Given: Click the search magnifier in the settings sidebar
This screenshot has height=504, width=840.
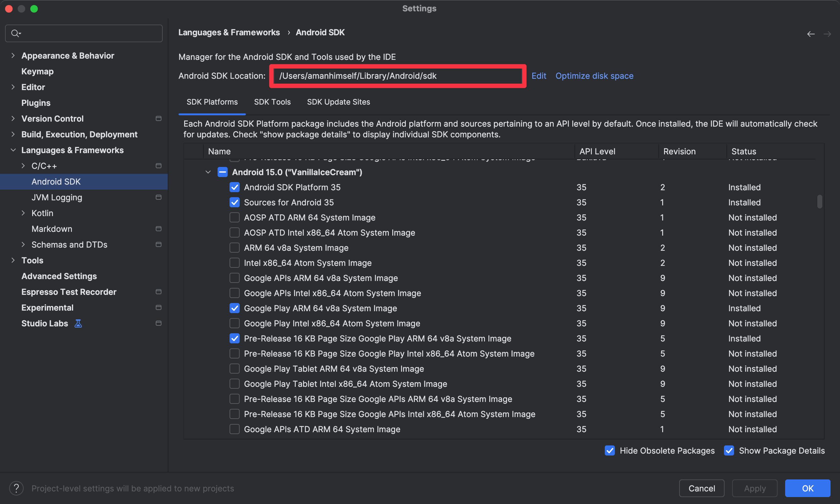Looking at the screenshot, I should [x=15, y=33].
